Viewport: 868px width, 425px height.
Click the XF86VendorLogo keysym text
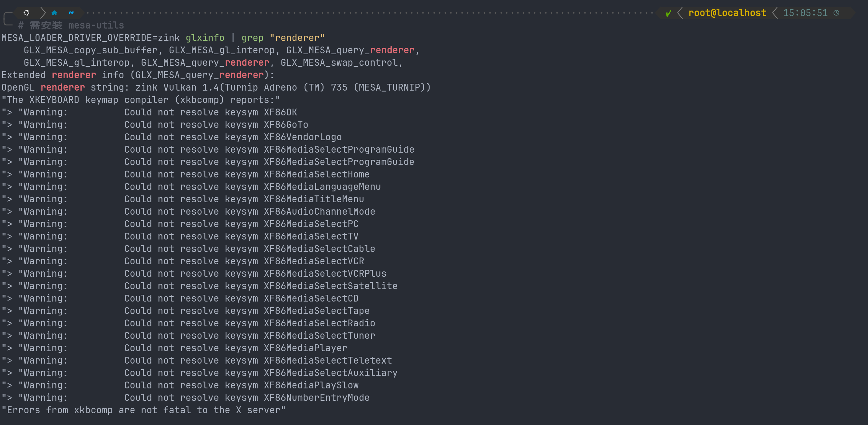pos(303,137)
